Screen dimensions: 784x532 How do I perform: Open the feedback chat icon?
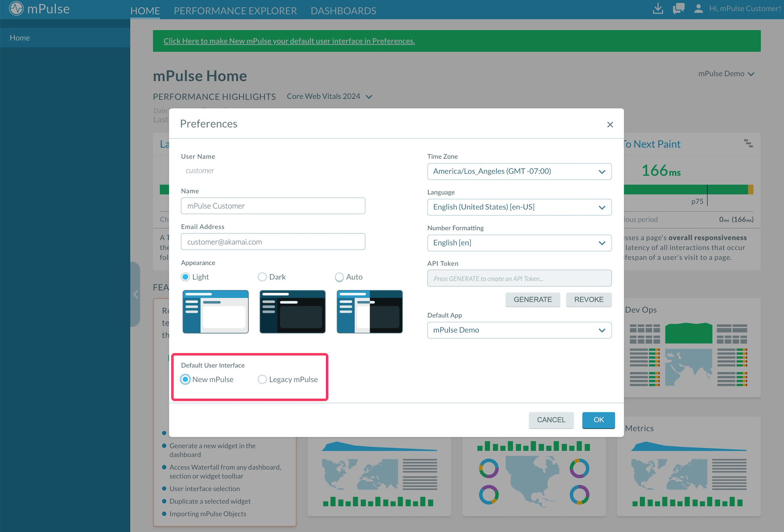coord(679,9)
